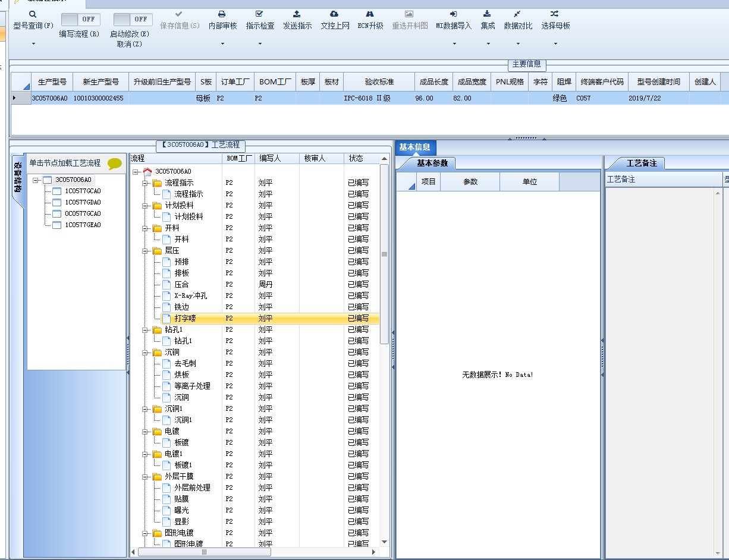Click the 编写人 column header

tap(276, 159)
